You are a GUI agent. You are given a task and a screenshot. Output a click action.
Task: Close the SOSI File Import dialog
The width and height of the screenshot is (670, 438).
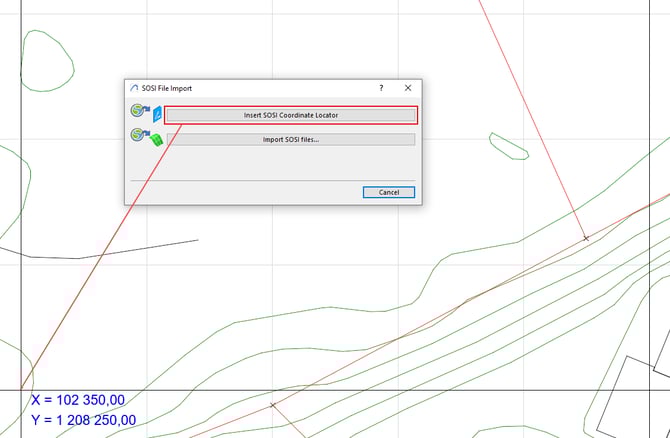tap(407, 88)
